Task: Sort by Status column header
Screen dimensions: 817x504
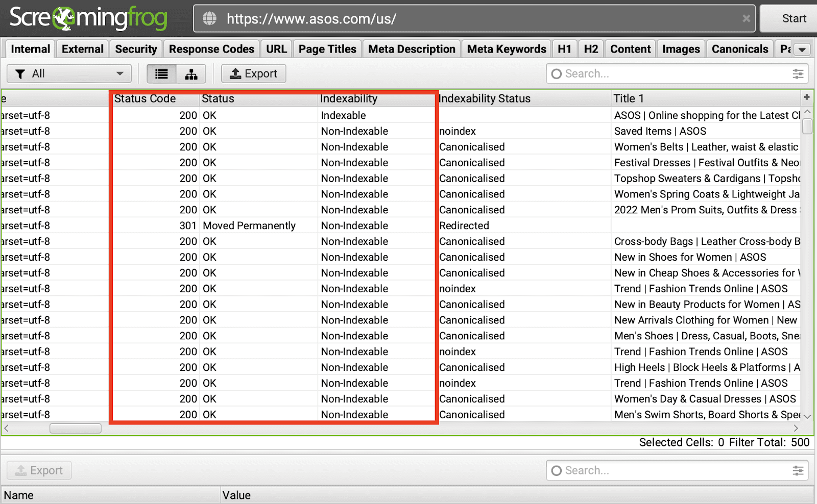Action: [x=258, y=98]
